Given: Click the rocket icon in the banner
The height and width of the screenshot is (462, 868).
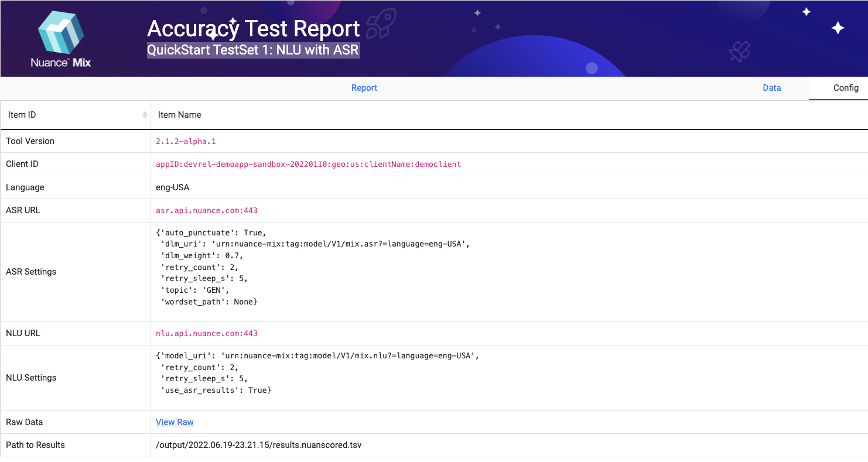Looking at the screenshot, I should (381, 23).
